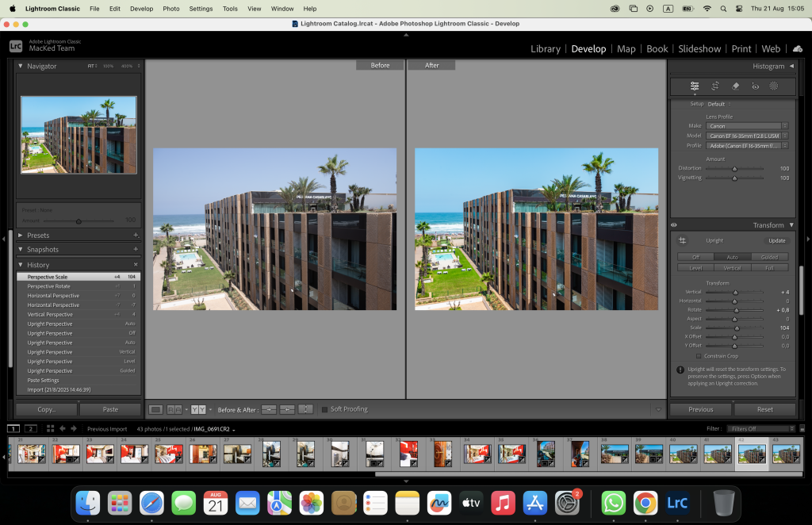The height and width of the screenshot is (525, 812).
Task: Collapse the Transform panel
Action: [x=791, y=225]
